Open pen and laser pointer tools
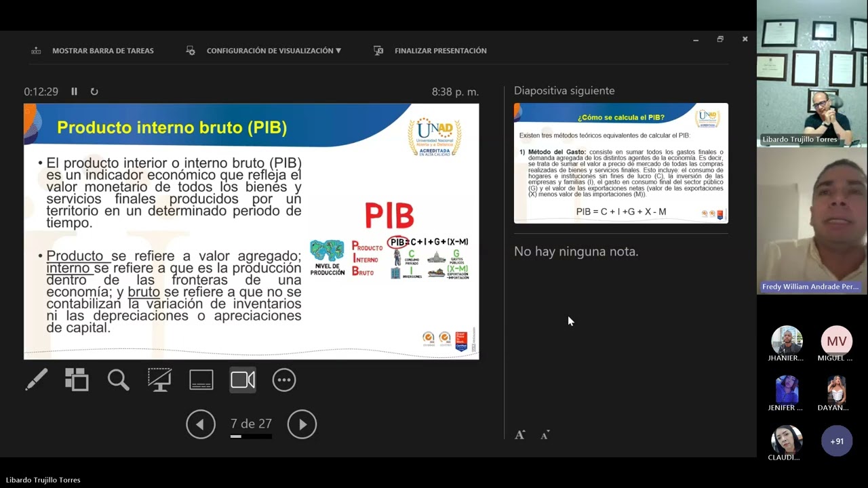Image resolution: width=868 pixels, height=488 pixels. coord(36,380)
